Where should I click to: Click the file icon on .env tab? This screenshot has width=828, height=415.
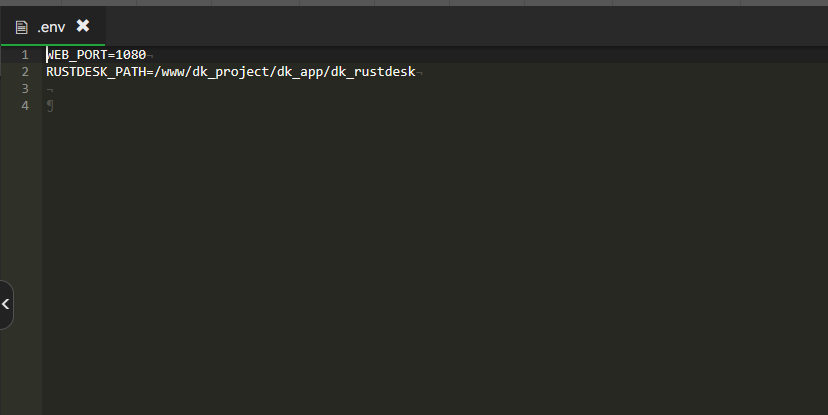click(21, 27)
